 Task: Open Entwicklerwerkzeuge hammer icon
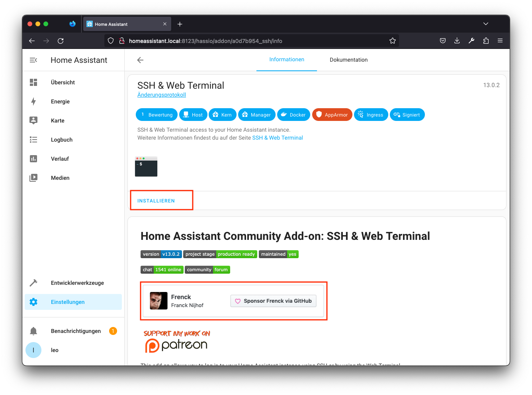(33, 283)
